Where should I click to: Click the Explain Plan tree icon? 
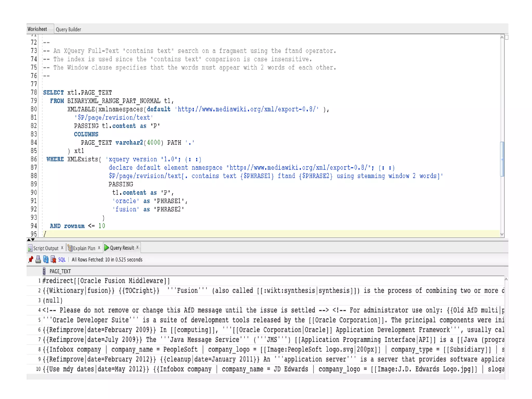(70, 248)
